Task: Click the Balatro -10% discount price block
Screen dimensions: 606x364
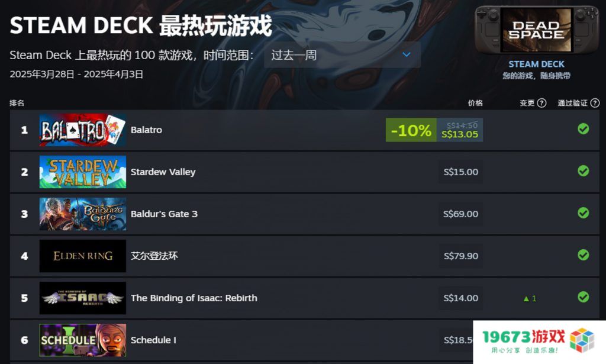Action: (434, 130)
